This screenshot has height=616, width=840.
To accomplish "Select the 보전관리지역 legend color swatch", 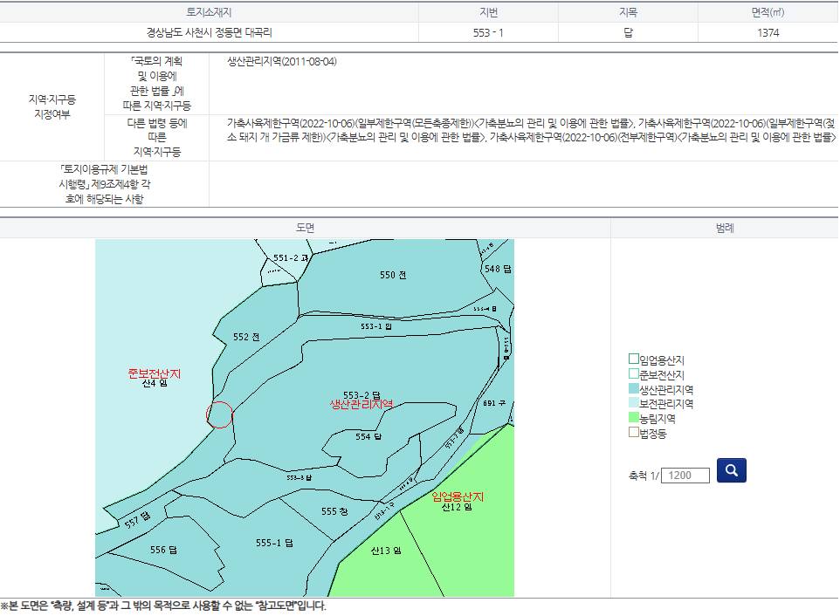I will pos(634,402).
